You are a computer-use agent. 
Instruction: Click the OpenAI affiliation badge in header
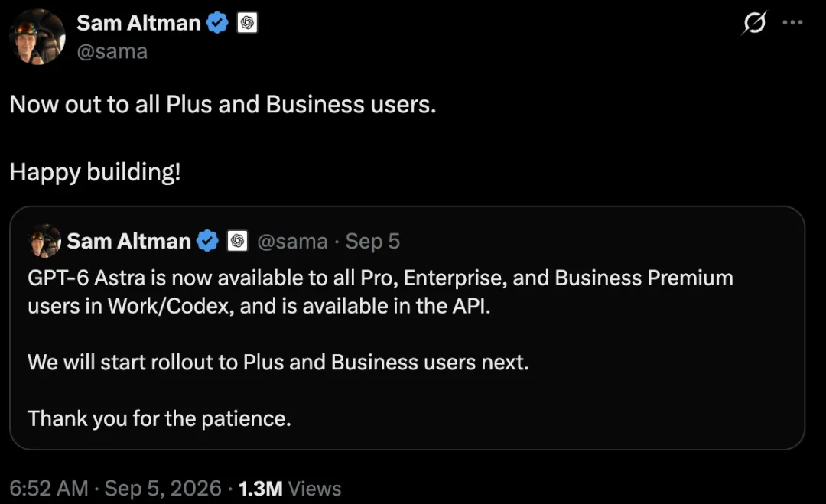click(247, 23)
